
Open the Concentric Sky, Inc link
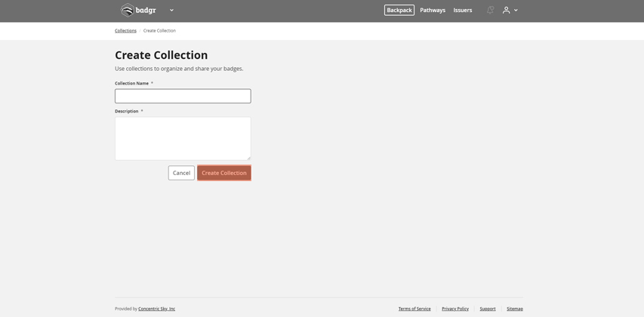156,309
